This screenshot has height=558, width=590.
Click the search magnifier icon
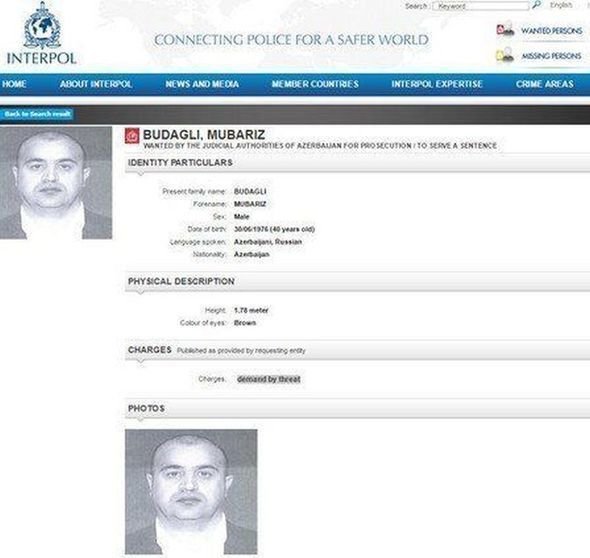click(x=537, y=5)
